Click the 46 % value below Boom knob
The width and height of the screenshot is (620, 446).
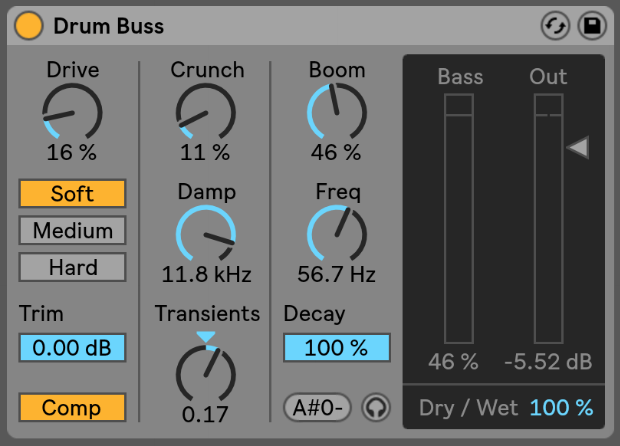[x=336, y=152]
